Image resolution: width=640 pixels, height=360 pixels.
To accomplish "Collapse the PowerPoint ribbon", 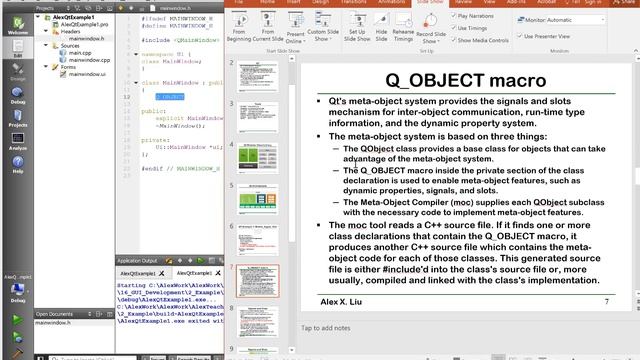I will pyautogui.click(x=636, y=51).
